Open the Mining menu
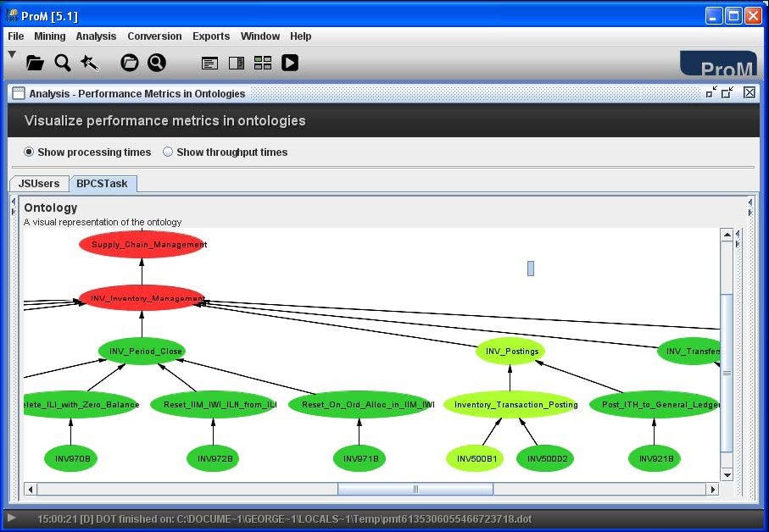This screenshot has width=769, height=532. (50, 36)
